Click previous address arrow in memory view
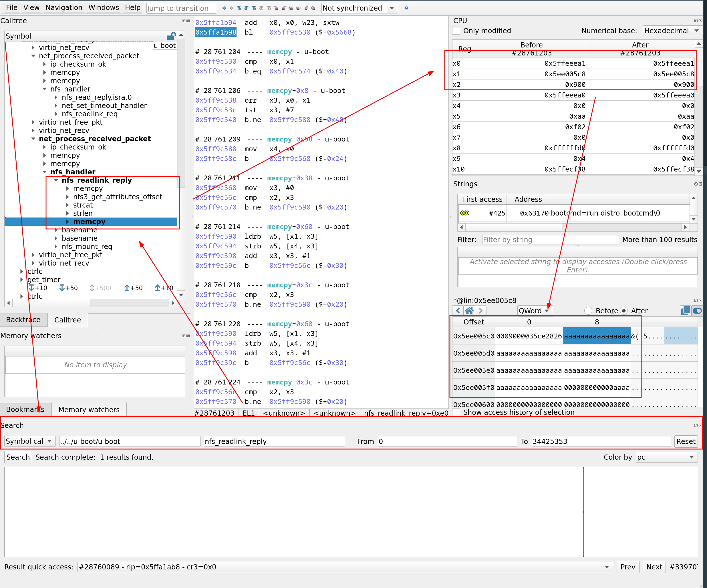The height and width of the screenshot is (588, 707). pyautogui.click(x=458, y=311)
